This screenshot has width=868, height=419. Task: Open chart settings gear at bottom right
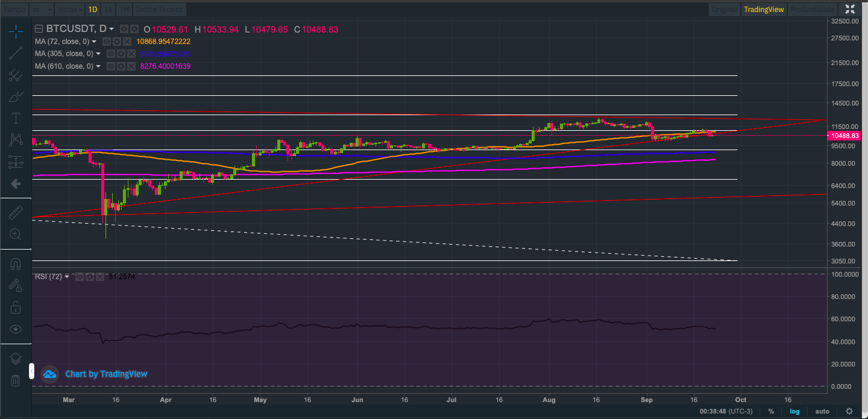pyautogui.click(x=849, y=411)
